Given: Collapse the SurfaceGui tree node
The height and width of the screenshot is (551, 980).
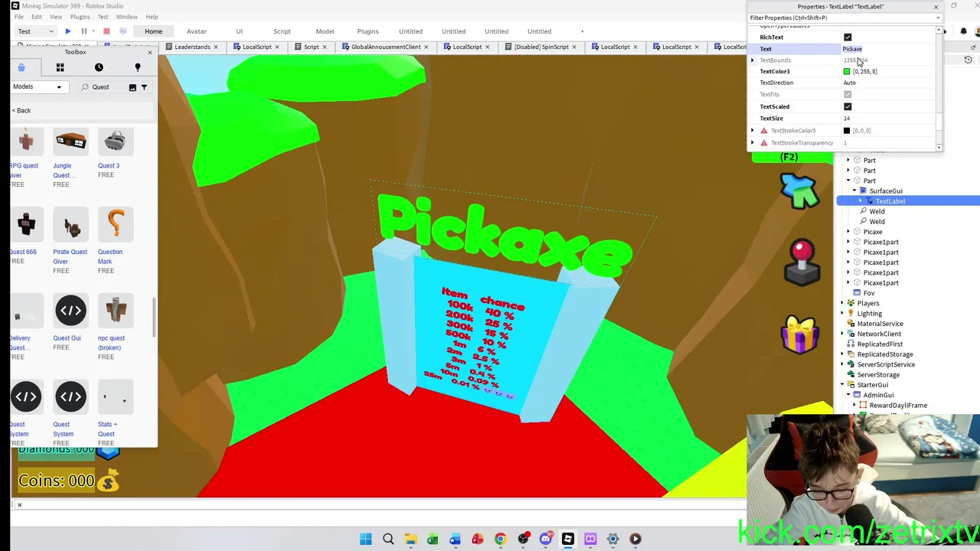Looking at the screenshot, I should click(854, 191).
